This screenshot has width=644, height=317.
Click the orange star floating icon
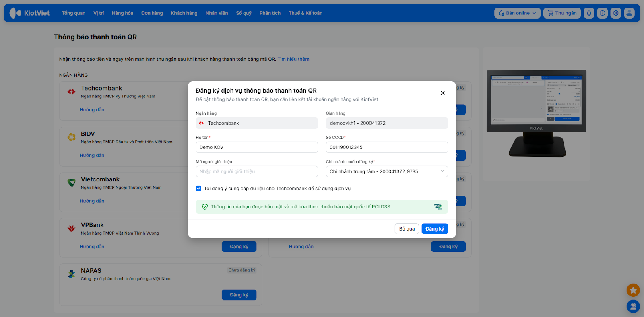click(633, 290)
